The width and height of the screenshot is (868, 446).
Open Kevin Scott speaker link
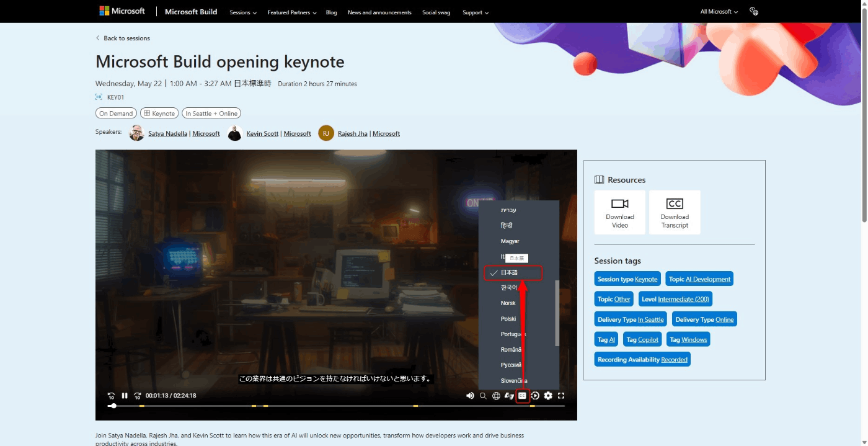click(262, 133)
